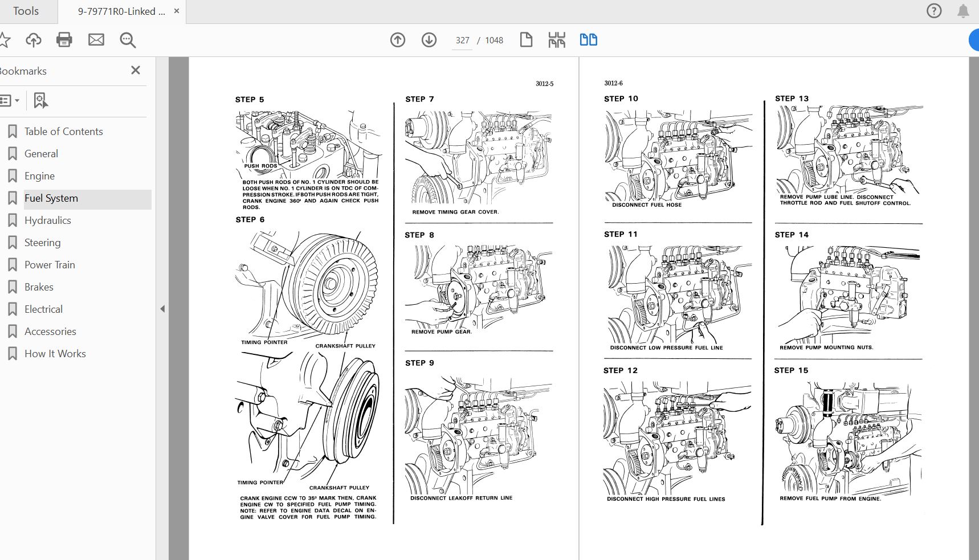Image resolution: width=979 pixels, height=560 pixels.
Task: Open Help via question mark icon
Action: [x=934, y=10]
